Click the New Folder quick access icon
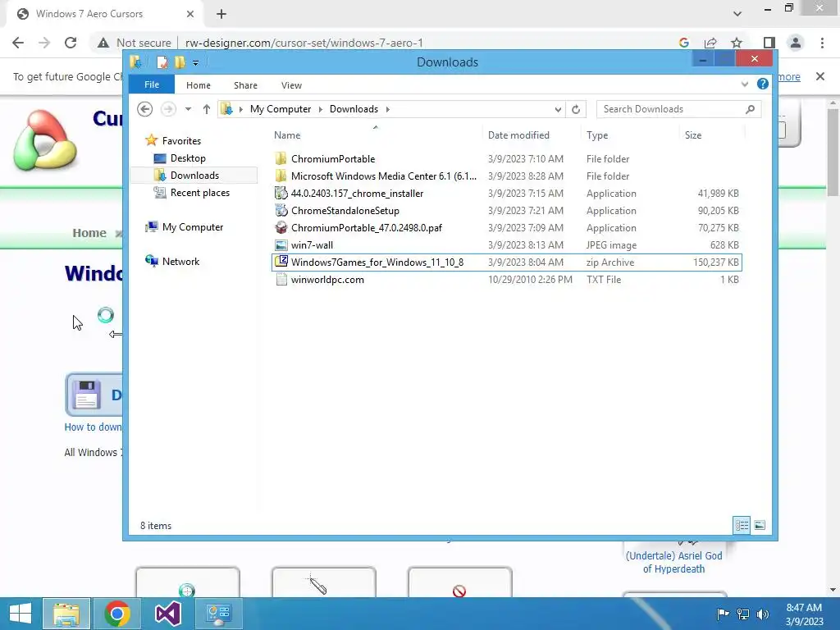The height and width of the screenshot is (630, 840). point(180,62)
